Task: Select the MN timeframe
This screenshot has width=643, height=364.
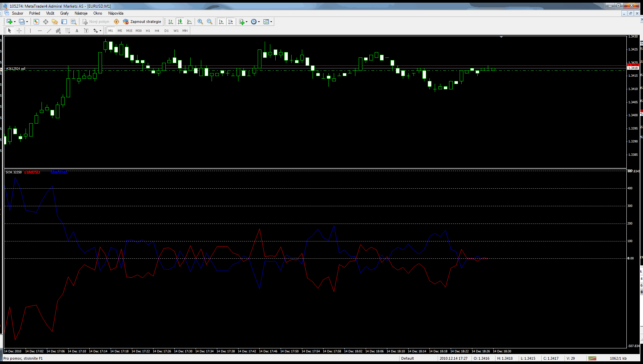Action: point(185,31)
